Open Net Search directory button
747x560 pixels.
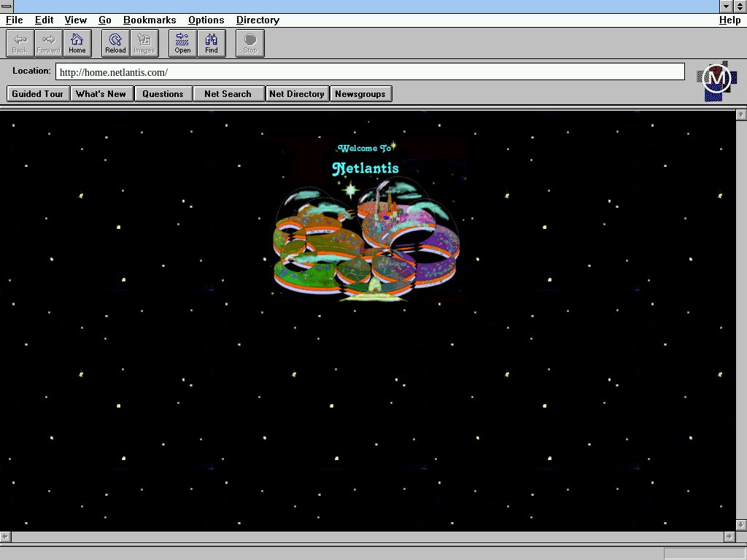click(228, 94)
